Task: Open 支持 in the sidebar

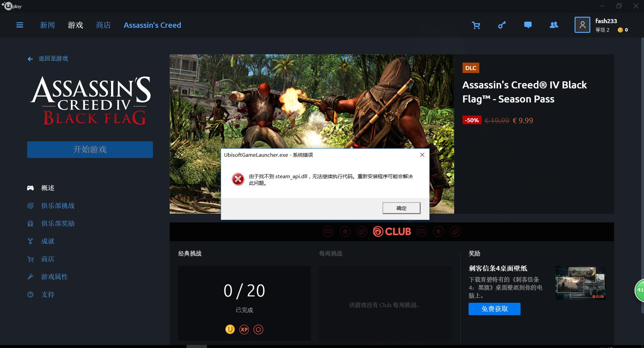Action: (48, 294)
